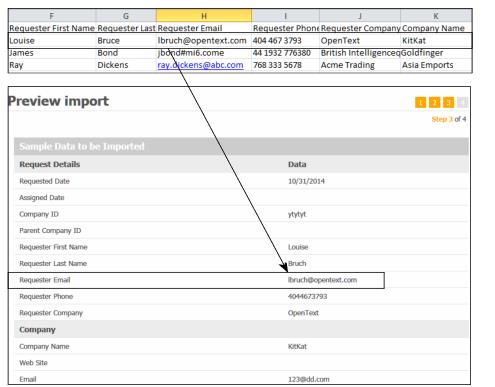Click the preview email value lbruch@opentext.com
Viewport: 495px width, 387px height.
(x=322, y=280)
